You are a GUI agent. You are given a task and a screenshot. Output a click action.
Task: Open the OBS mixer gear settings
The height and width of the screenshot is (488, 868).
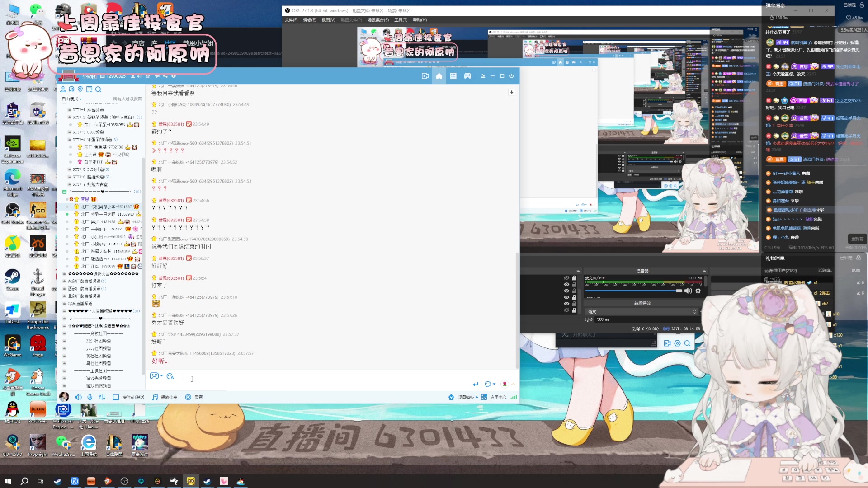point(698,291)
